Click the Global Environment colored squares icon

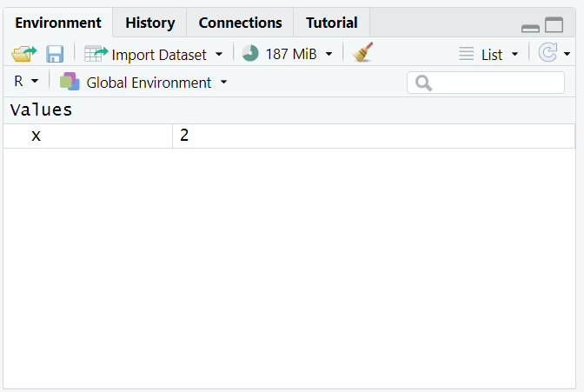pos(70,83)
